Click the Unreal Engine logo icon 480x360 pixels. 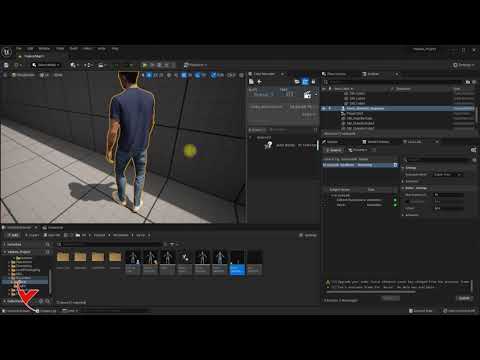point(6,52)
